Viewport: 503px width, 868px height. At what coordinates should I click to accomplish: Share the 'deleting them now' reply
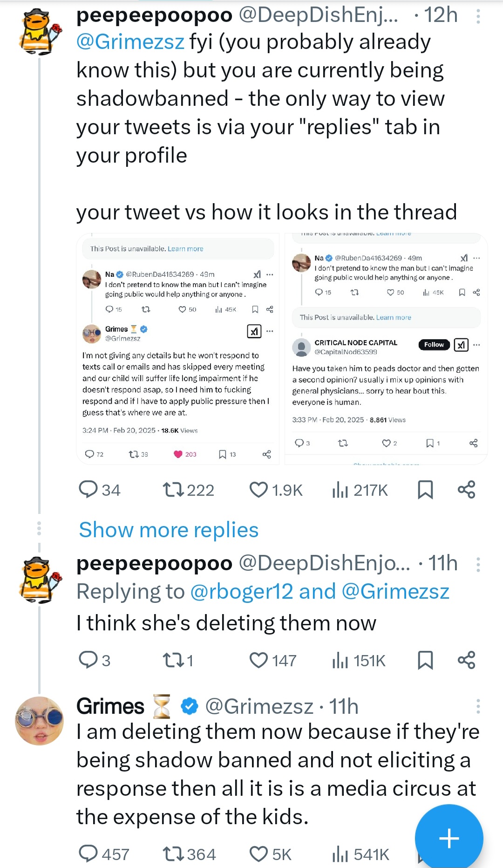tap(466, 660)
